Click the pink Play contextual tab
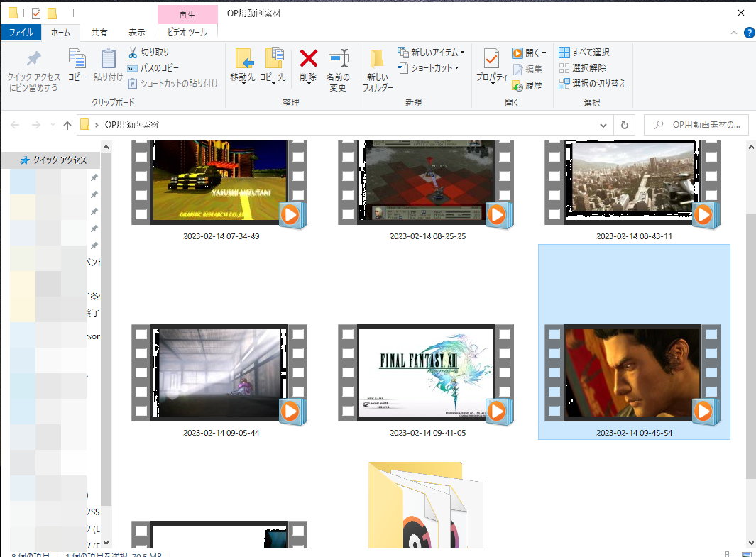The image size is (756, 557). click(x=187, y=14)
